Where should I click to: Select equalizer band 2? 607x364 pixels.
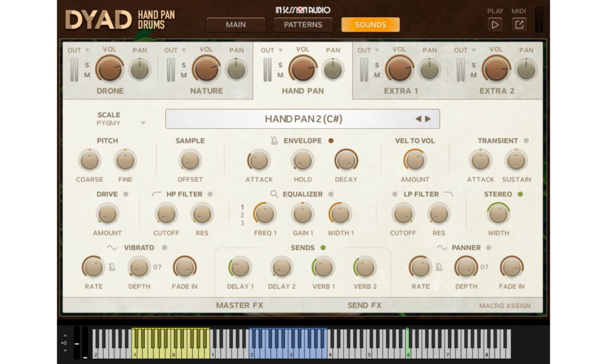pyautogui.click(x=242, y=215)
